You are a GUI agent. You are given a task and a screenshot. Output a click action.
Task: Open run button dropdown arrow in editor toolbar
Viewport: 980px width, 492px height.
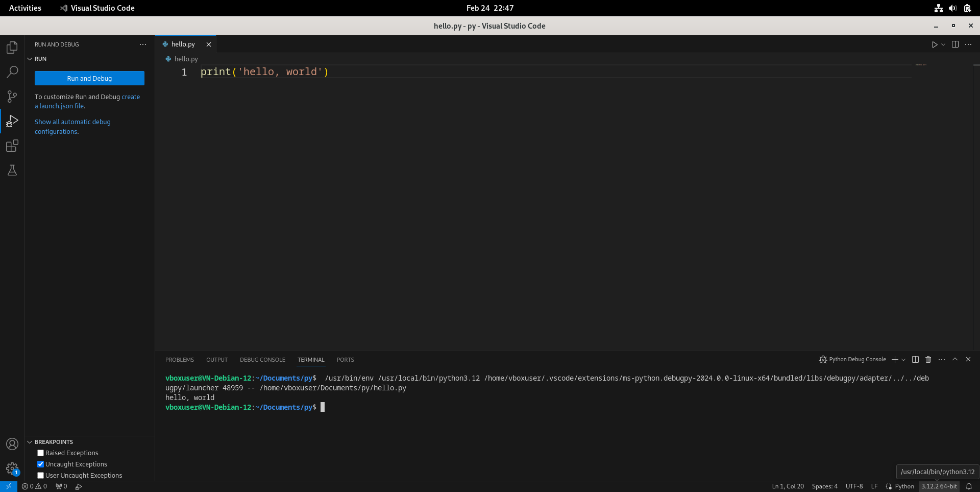click(x=943, y=44)
